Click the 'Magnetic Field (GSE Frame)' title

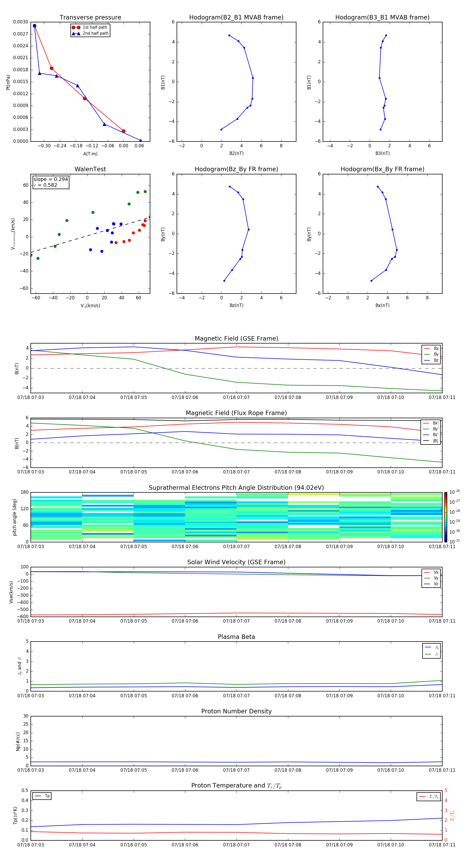(x=236, y=339)
